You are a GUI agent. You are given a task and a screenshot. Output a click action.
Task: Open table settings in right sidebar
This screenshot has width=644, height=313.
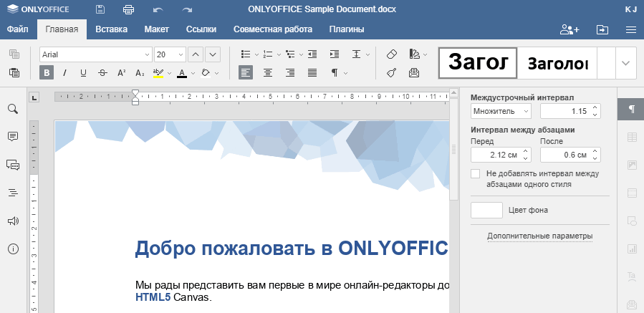[x=632, y=138]
